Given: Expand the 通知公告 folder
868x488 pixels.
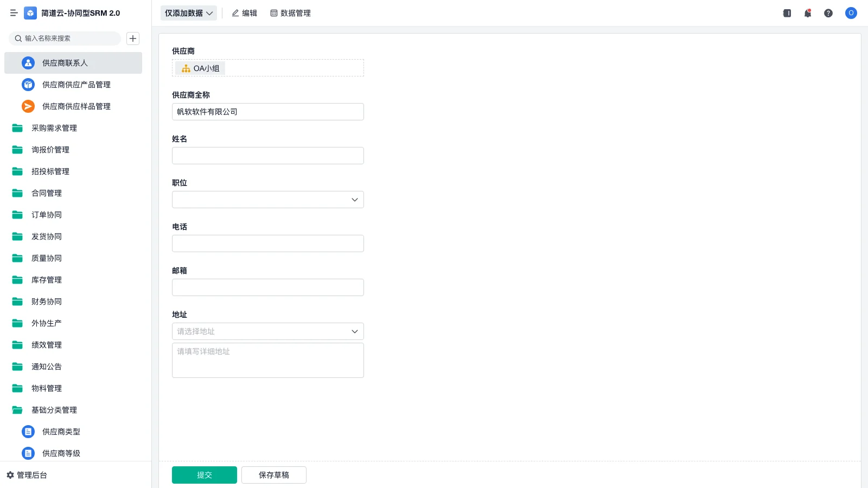Looking at the screenshot, I should [73, 367].
